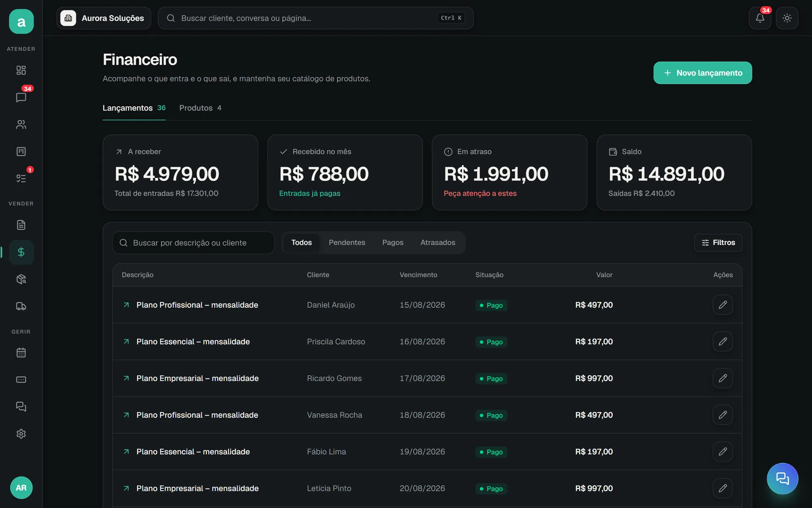Open the delivery truck icon in sidebar
Viewport: 812px width, 508px height.
click(21, 306)
